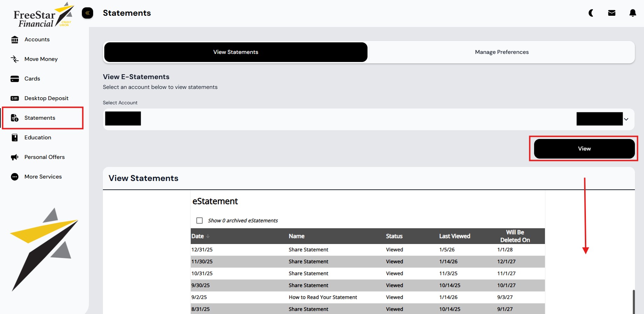This screenshot has width=644, height=314.
Task: Open the messages envelope icon
Action: [611, 13]
